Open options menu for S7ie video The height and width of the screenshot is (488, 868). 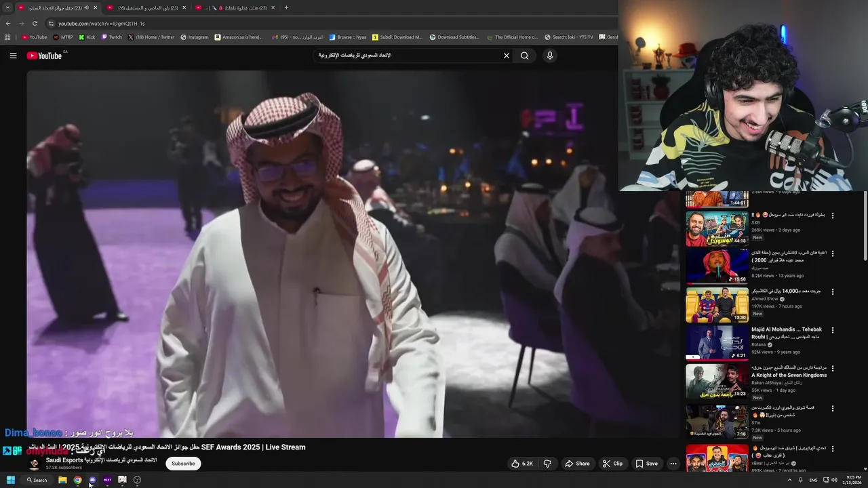click(x=833, y=409)
